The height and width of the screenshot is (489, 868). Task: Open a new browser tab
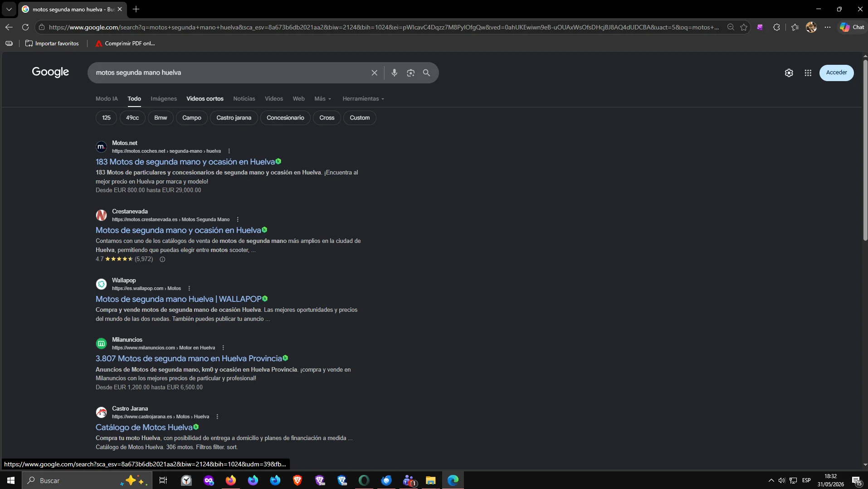coord(136,9)
